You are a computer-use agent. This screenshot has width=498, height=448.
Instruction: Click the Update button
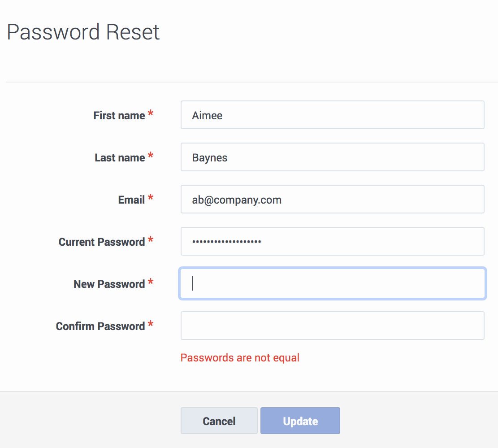coord(300,421)
